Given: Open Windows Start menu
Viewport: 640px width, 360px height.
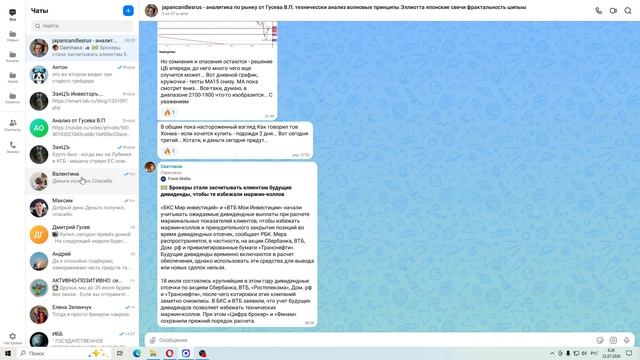Looking at the screenshot, I should pos(8,353).
